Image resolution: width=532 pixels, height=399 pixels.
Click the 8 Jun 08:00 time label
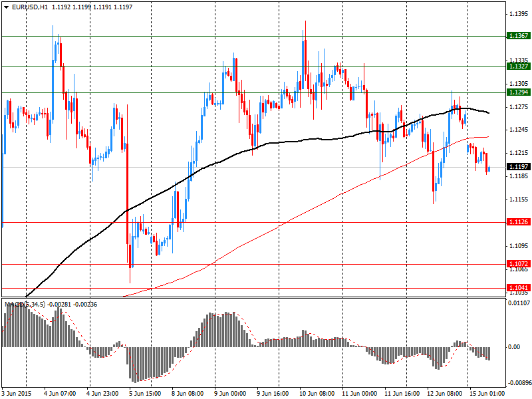[x=188, y=394]
